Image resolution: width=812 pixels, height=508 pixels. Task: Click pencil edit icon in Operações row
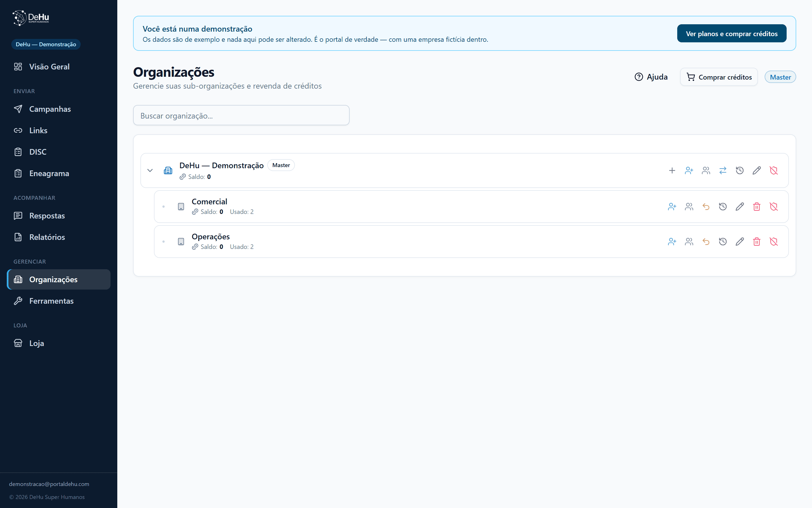(740, 242)
